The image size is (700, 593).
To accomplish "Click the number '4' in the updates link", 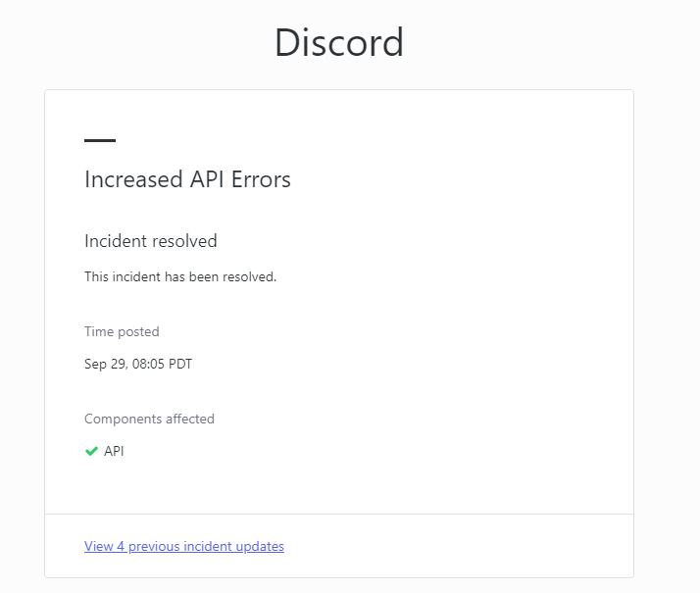I will tap(121, 546).
